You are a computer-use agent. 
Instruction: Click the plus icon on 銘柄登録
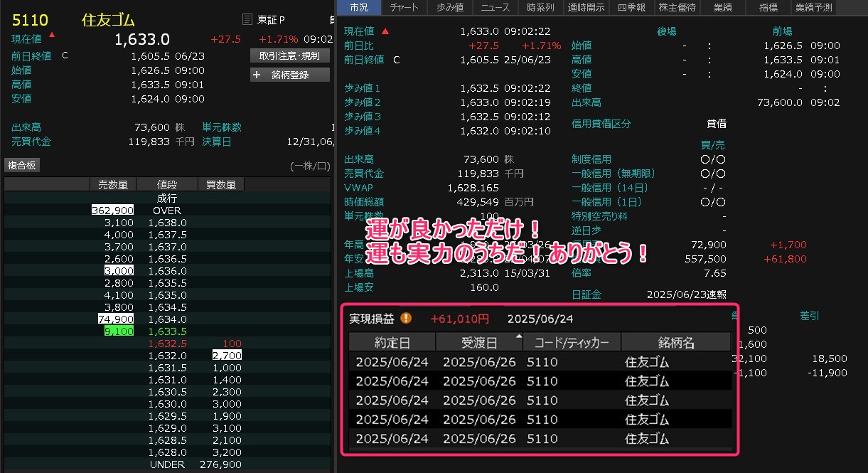pos(257,75)
